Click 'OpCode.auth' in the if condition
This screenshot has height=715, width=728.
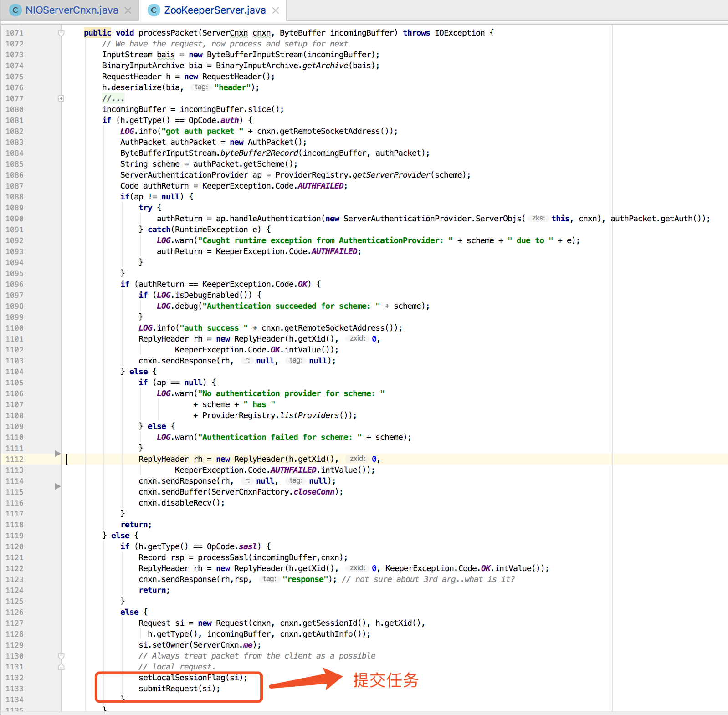[214, 120]
